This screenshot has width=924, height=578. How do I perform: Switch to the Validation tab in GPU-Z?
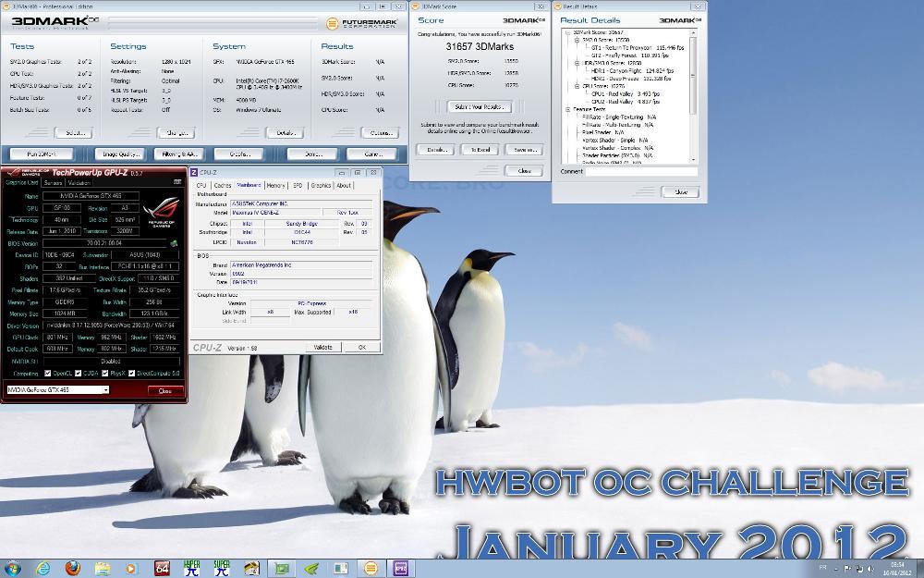tap(79, 183)
